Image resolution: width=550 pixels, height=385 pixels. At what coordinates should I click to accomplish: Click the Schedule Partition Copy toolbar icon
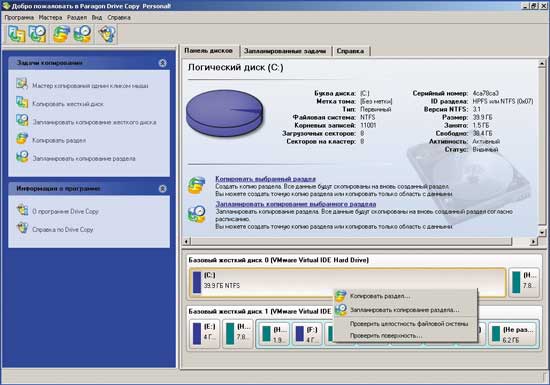click(82, 34)
